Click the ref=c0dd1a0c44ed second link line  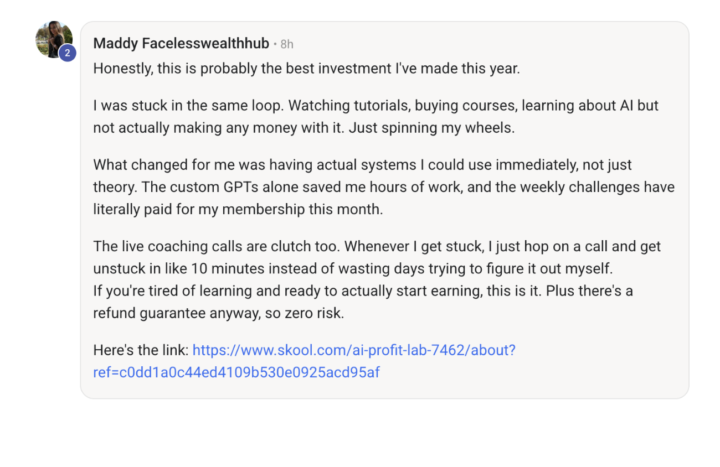click(236, 372)
